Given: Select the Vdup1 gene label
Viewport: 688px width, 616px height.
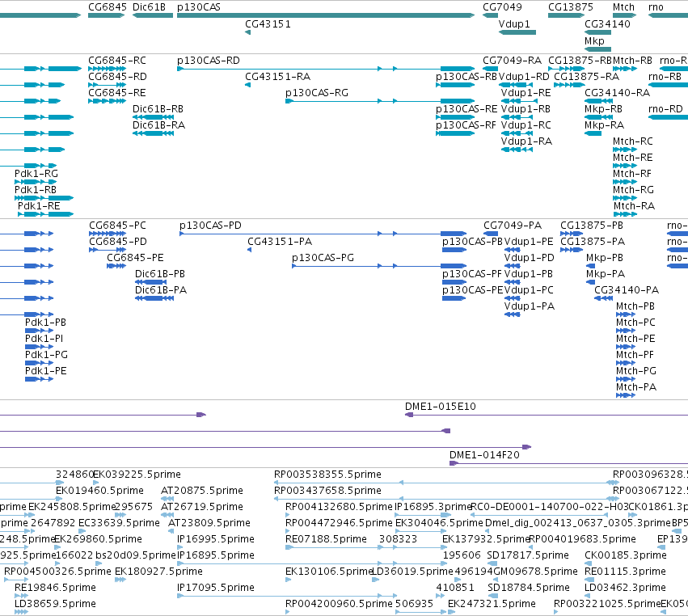Looking at the screenshot, I should [x=514, y=23].
